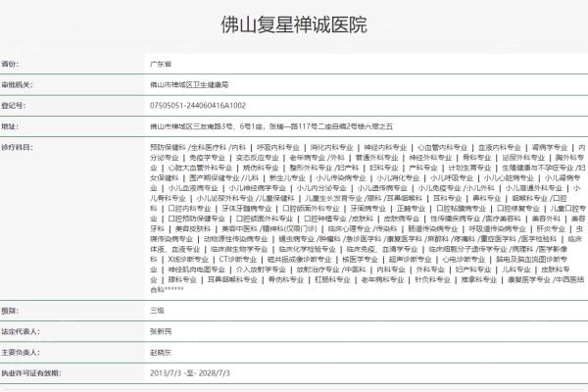The image size is (588, 392).
Task: Click 呼吸内科专业 in the department list
Action: point(278,147)
